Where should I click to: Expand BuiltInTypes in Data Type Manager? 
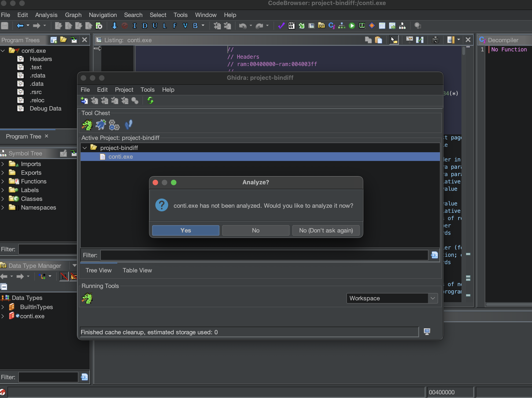(x=3, y=307)
